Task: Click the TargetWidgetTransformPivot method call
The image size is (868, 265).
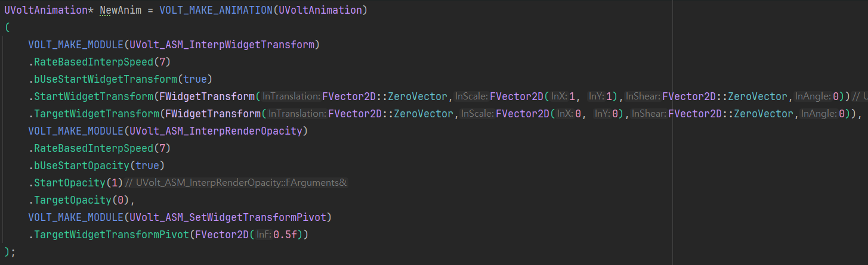Action: [110, 235]
